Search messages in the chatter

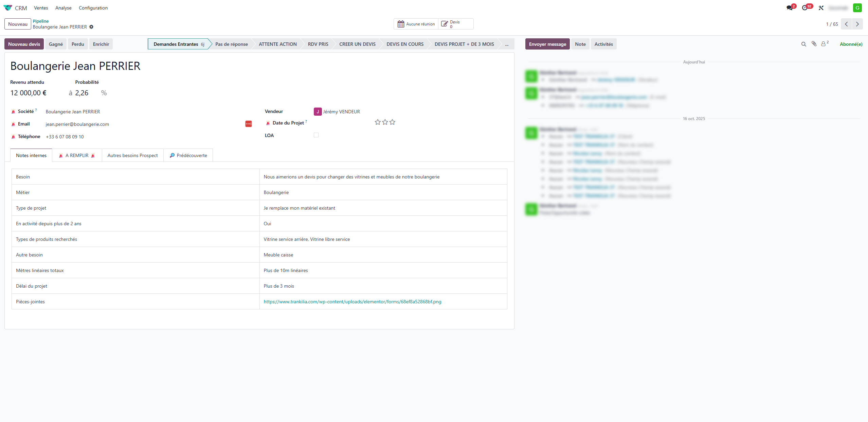click(x=803, y=44)
